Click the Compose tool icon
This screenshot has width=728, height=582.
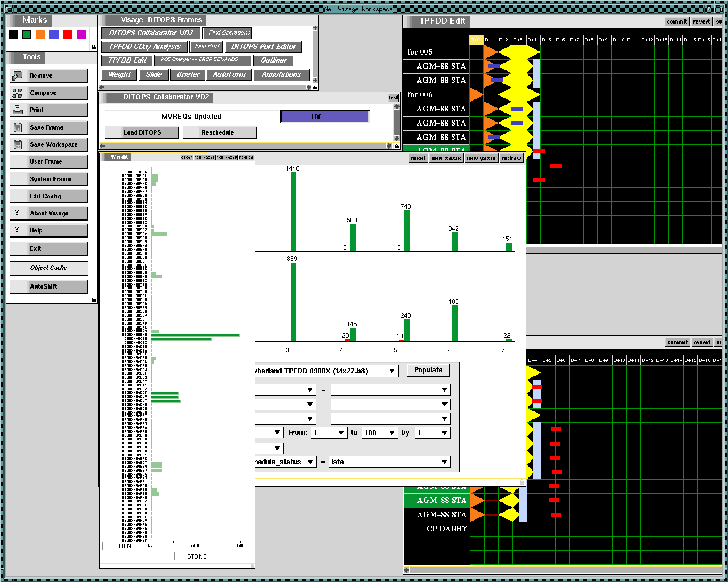pyautogui.click(x=17, y=93)
